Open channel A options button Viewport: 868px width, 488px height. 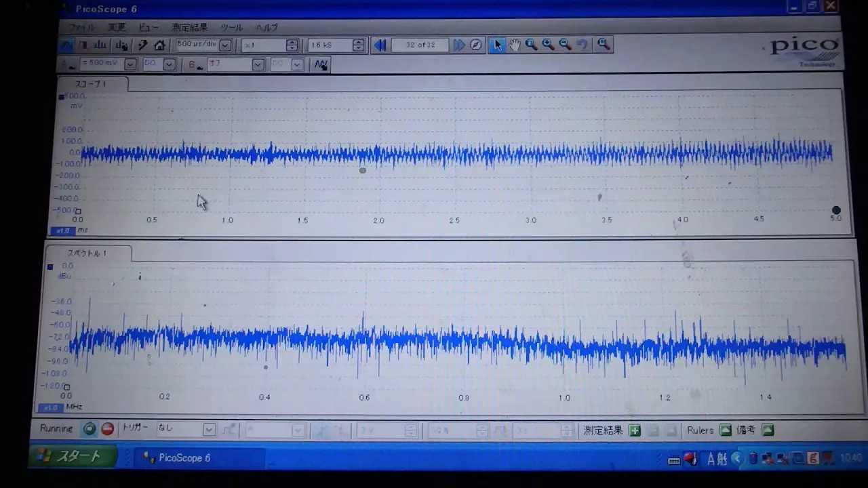68,64
